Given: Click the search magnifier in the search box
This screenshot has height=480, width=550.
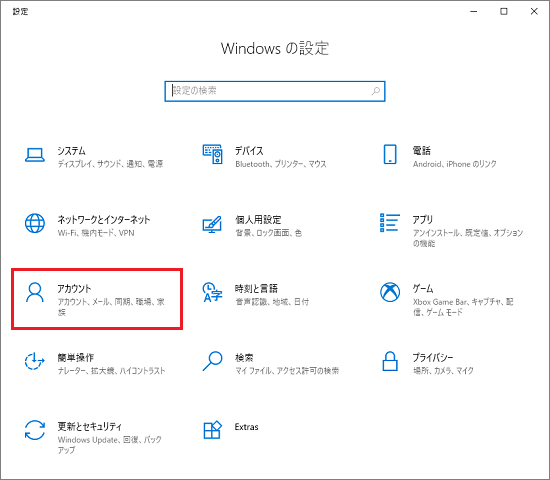Looking at the screenshot, I should [376, 91].
